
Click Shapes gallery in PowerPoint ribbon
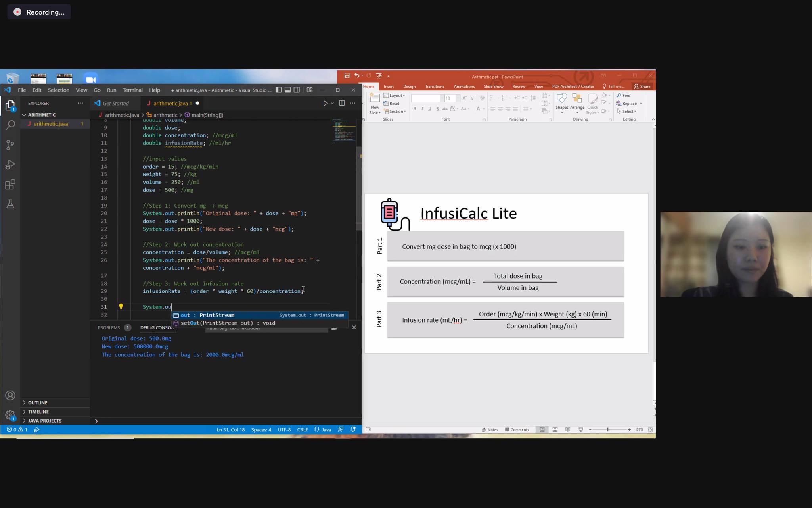562,103
